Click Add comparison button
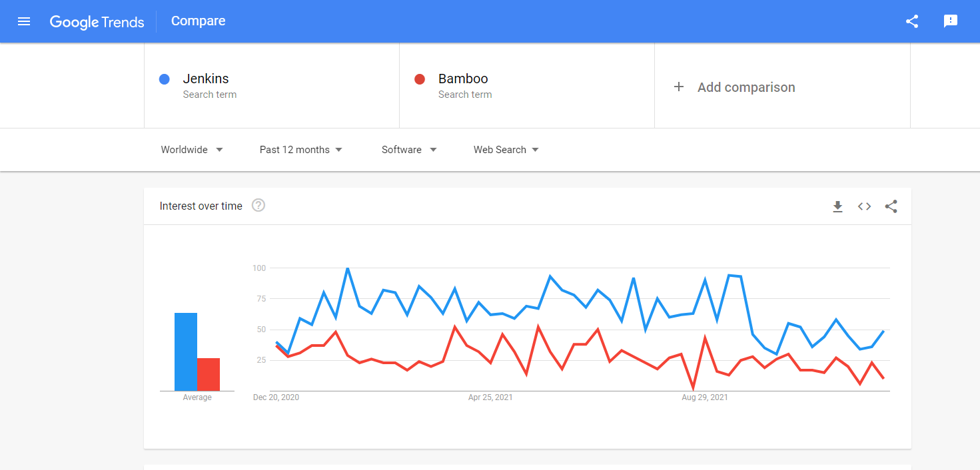The height and width of the screenshot is (470, 980). tap(745, 87)
